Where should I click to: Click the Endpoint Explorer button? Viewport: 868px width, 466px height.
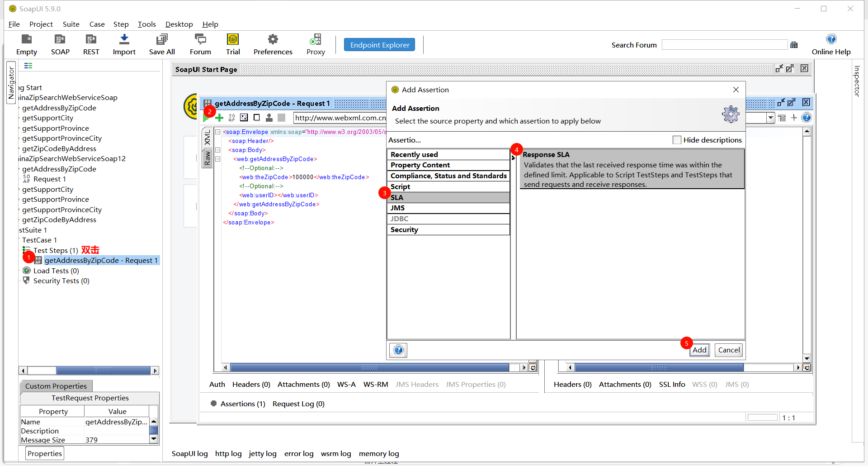coord(379,45)
